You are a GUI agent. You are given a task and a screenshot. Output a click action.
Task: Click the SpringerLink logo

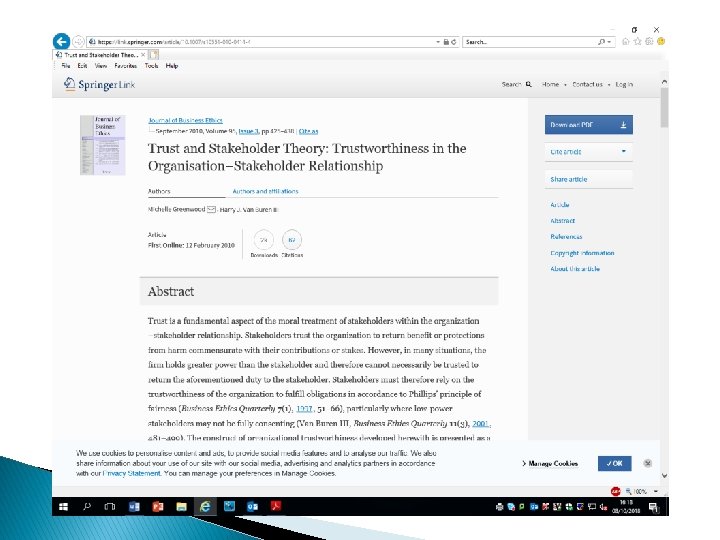click(x=99, y=84)
